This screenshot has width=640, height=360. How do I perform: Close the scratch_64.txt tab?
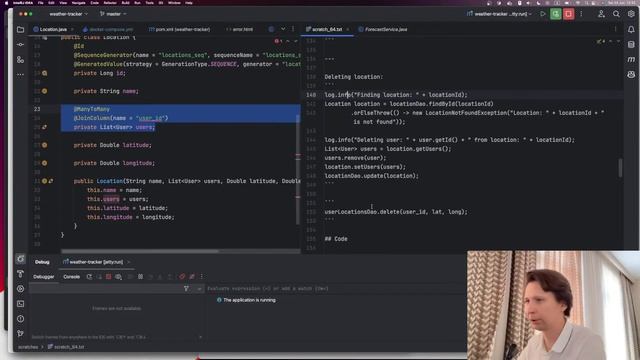pos(348,29)
